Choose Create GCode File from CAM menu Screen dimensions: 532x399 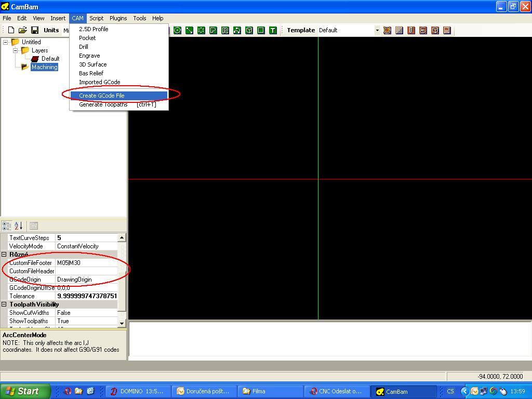[102, 96]
